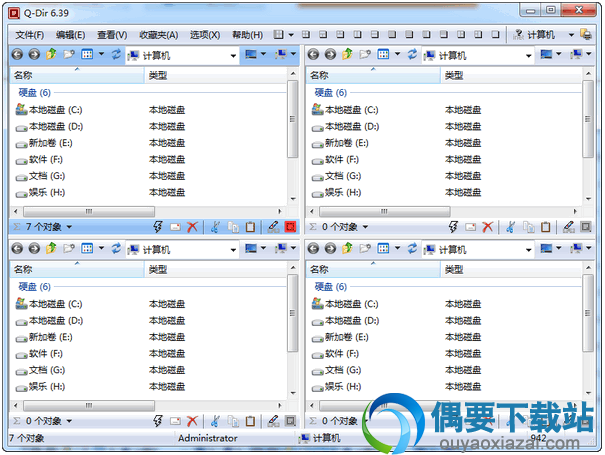Expand the address dropdown in top-right pane
605x455 pixels.
pos(529,56)
